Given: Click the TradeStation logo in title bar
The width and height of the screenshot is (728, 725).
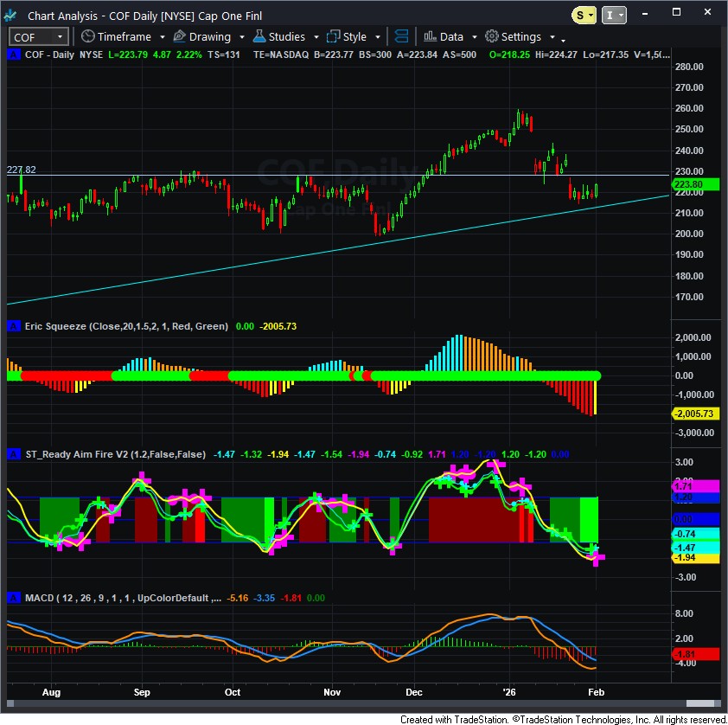Looking at the screenshot, I should 13,15.
